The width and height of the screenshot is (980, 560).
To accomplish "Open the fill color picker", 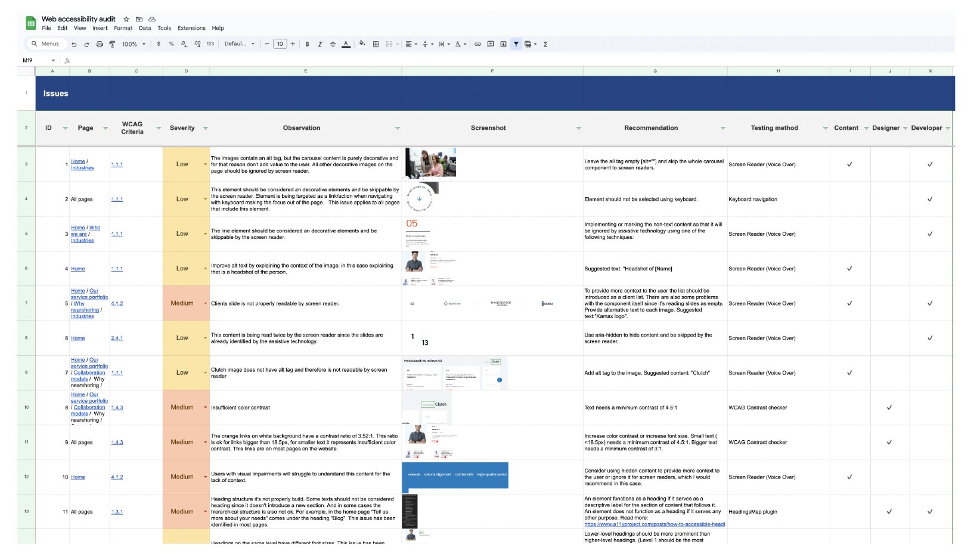I will click(x=362, y=43).
